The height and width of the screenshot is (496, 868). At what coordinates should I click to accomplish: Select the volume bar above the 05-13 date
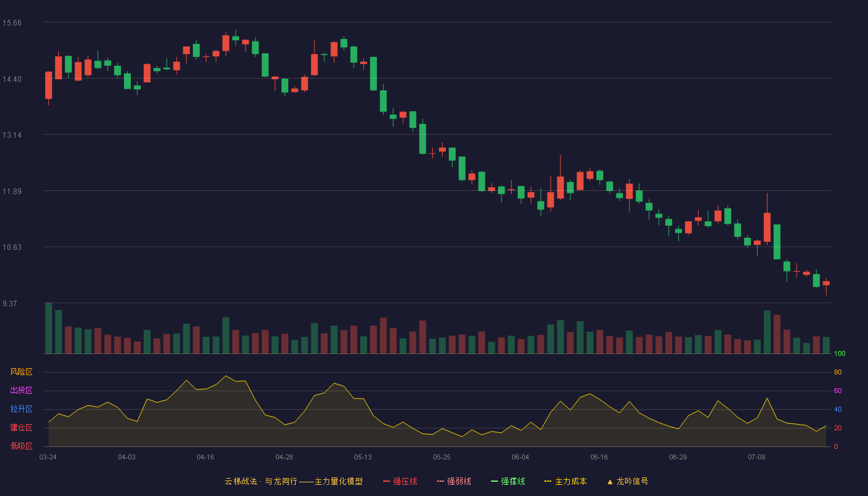tap(363, 345)
